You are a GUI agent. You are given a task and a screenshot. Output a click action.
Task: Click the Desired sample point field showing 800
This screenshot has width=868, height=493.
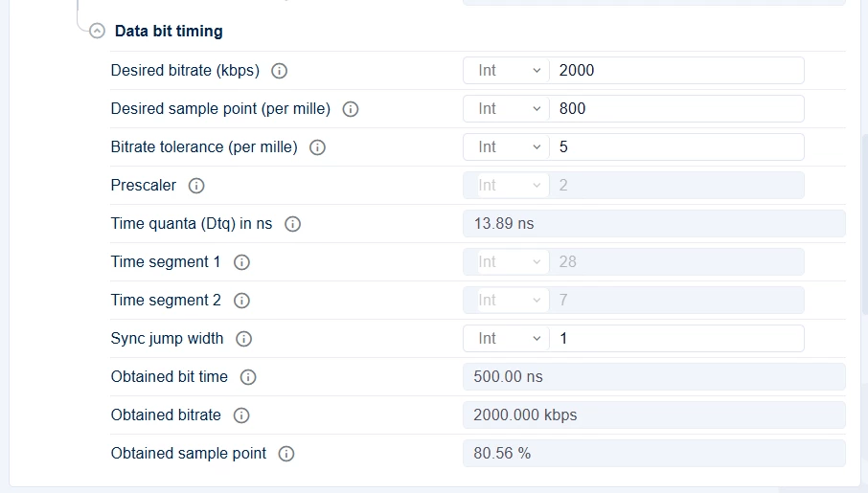(x=676, y=108)
